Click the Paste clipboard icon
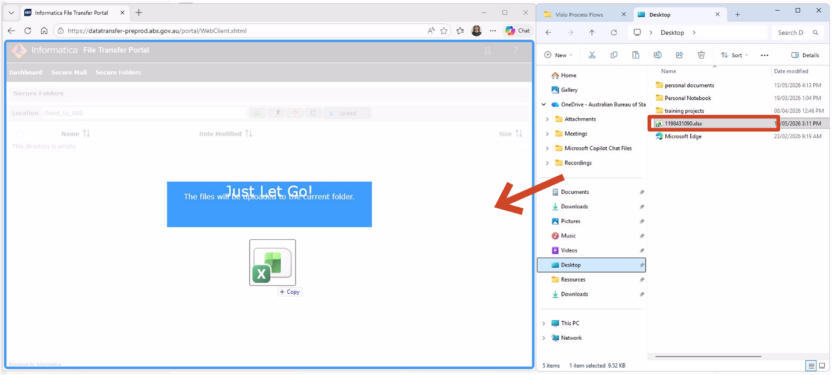832x375 pixels. pyautogui.click(x=636, y=55)
